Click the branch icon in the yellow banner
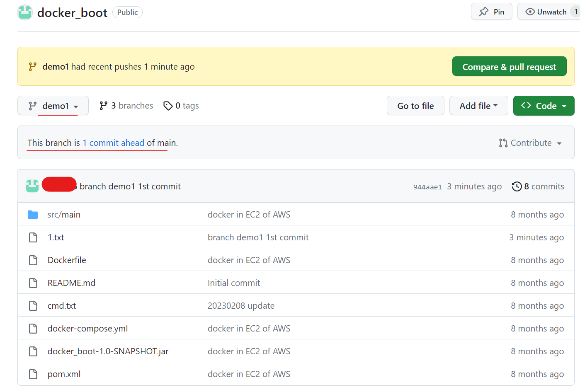The image size is (580, 392). click(x=32, y=67)
